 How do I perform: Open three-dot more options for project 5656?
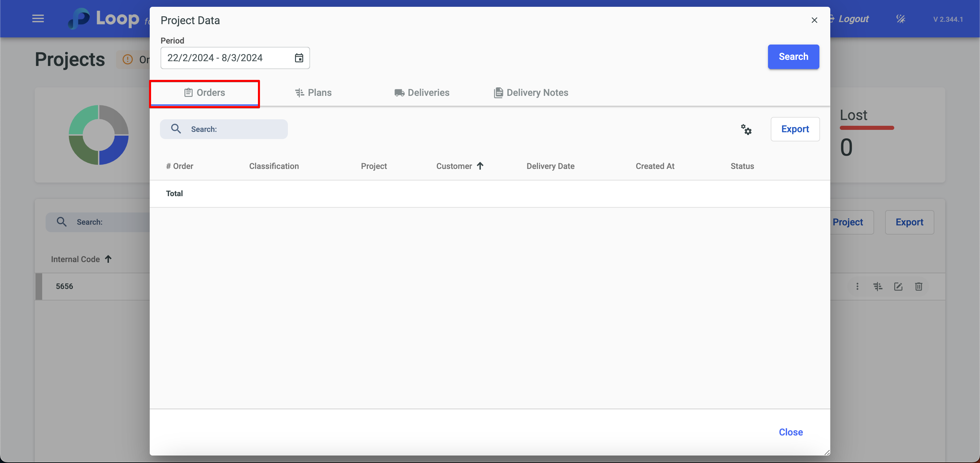pos(857,287)
